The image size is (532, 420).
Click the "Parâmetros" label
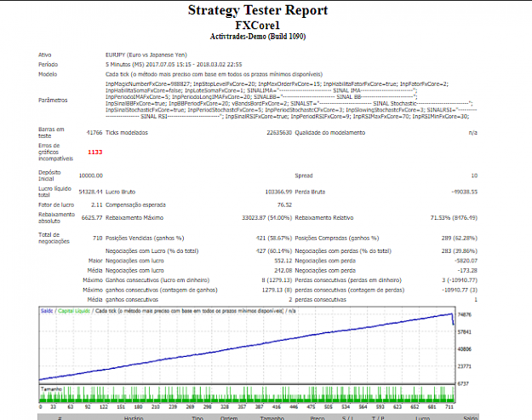(53, 101)
